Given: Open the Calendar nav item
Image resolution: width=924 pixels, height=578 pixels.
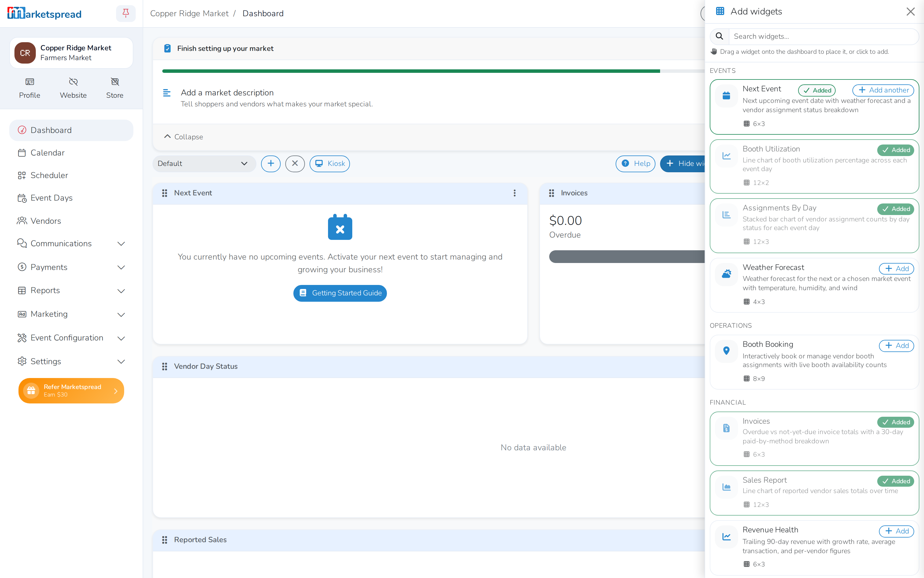Looking at the screenshot, I should click(x=71, y=153).
